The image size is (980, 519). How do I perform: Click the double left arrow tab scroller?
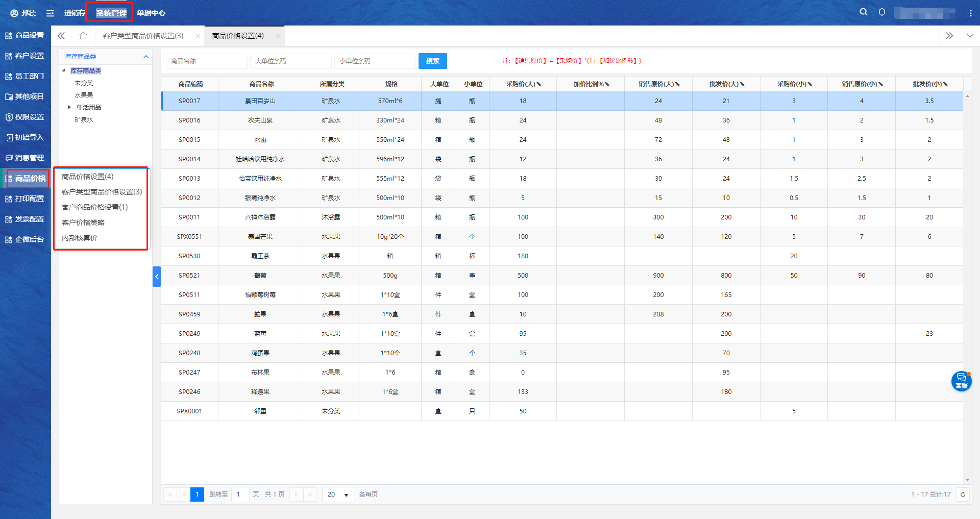click(x=61, y=36)
